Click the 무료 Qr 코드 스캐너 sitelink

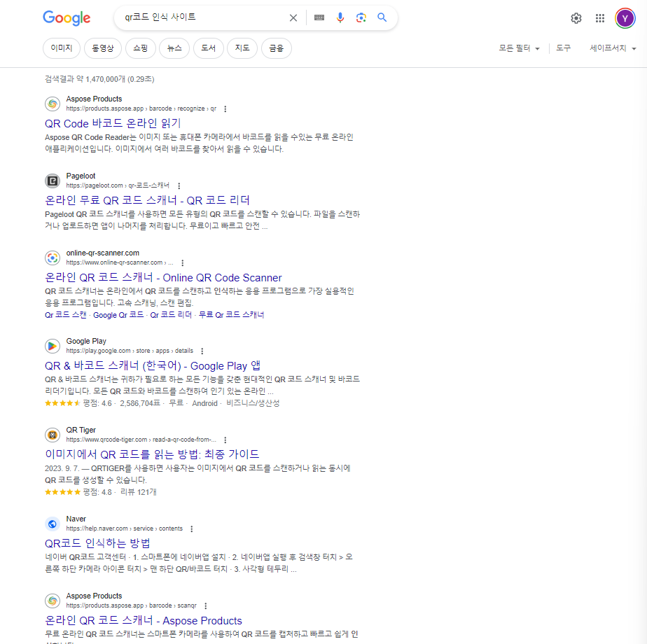(232, 315)
